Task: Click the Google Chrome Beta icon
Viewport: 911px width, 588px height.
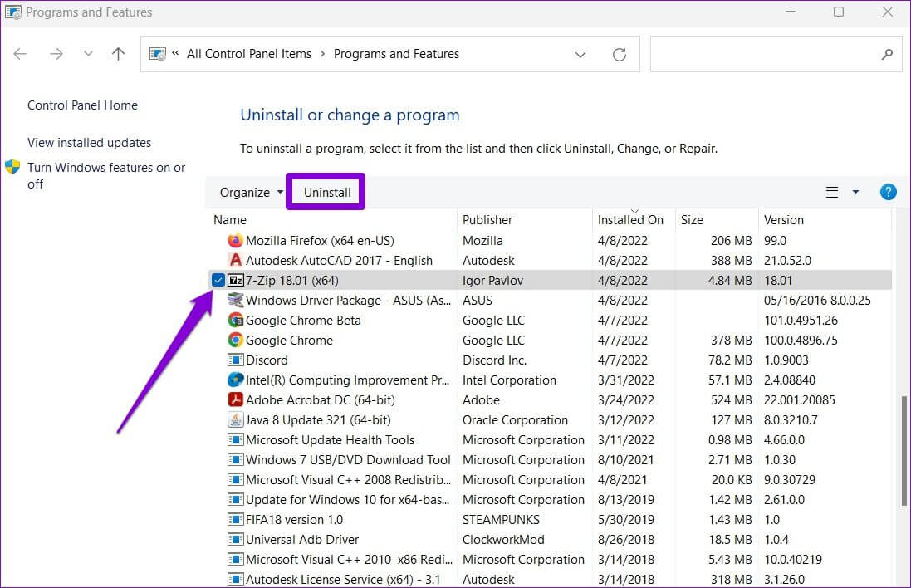Action: tap(235, 320)
